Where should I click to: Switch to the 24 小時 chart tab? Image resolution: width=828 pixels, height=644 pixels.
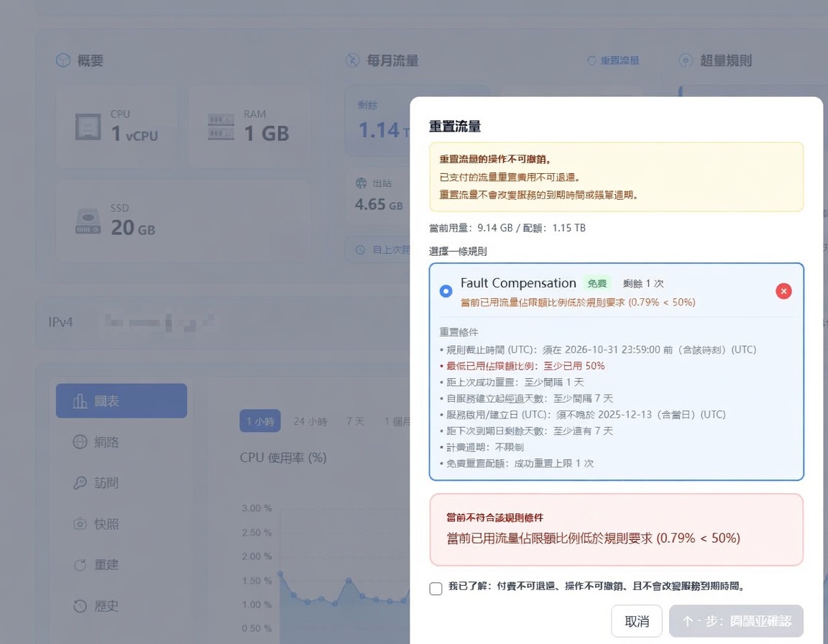310,421
